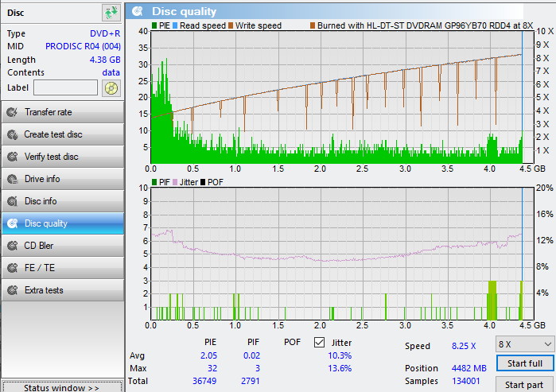Click the Disc quality header icon
Viewport: 556px width, 392px height.
tap(138, 11)
